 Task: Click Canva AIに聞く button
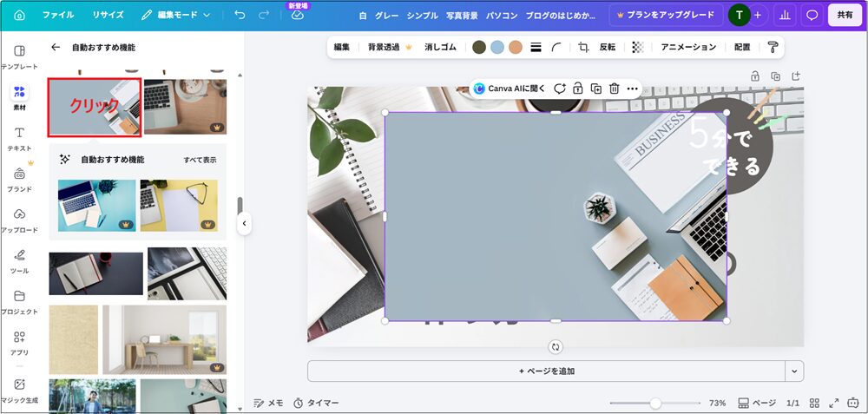[x=510, y=89]
